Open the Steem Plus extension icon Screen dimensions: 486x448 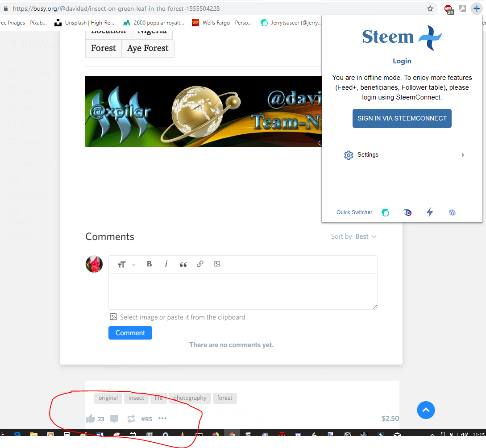click(x=476, y=8)
